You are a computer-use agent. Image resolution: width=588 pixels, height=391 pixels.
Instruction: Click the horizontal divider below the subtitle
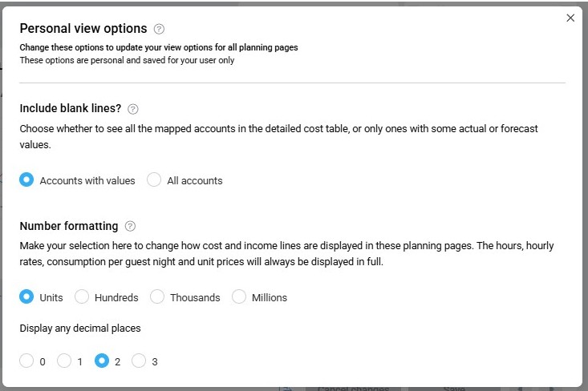coord(292,83)
